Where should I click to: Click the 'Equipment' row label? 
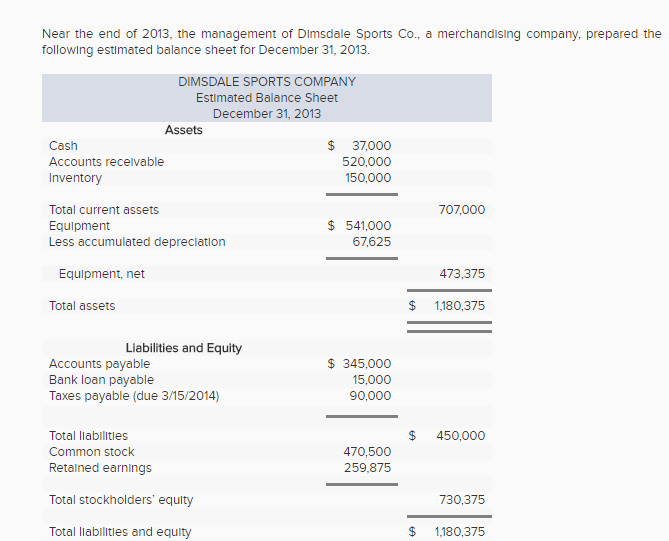[79, 226]
